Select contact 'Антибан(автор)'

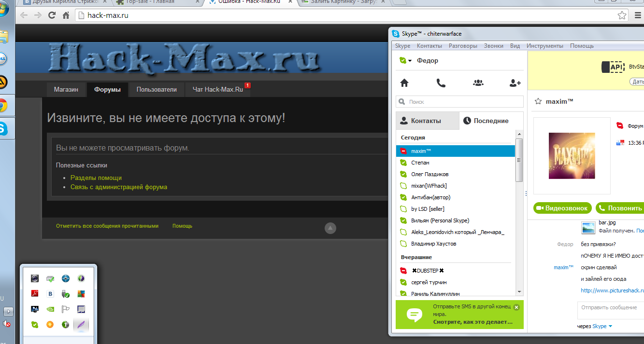(x=456, y=197)
